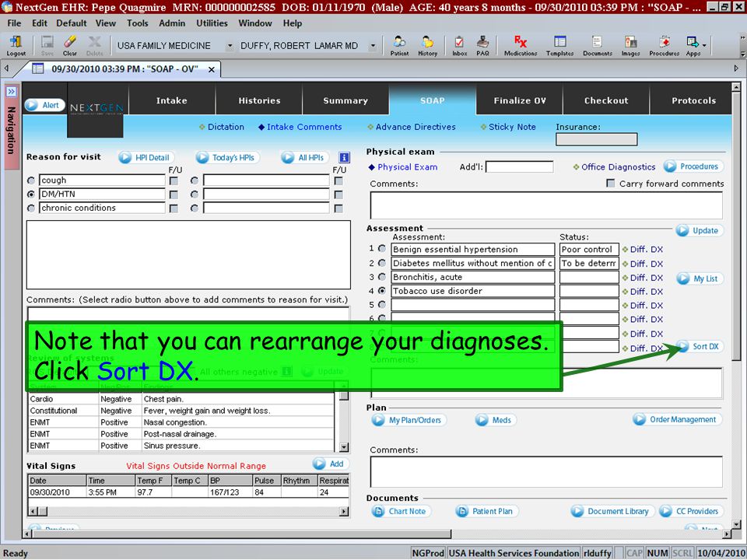Select radio for Benign essential hypertension
The image size is (747, 560).
(382, 249)
